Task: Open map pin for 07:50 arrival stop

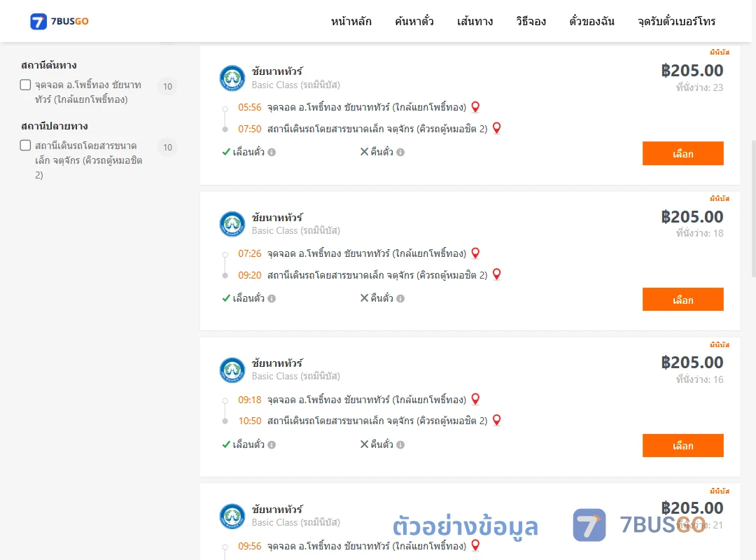Action: (496, 128)
